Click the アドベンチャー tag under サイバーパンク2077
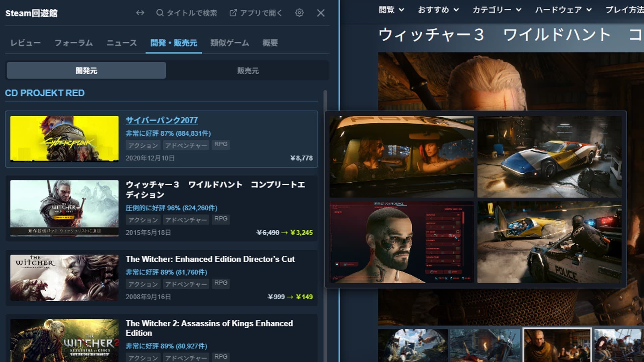 pos(186,145)
